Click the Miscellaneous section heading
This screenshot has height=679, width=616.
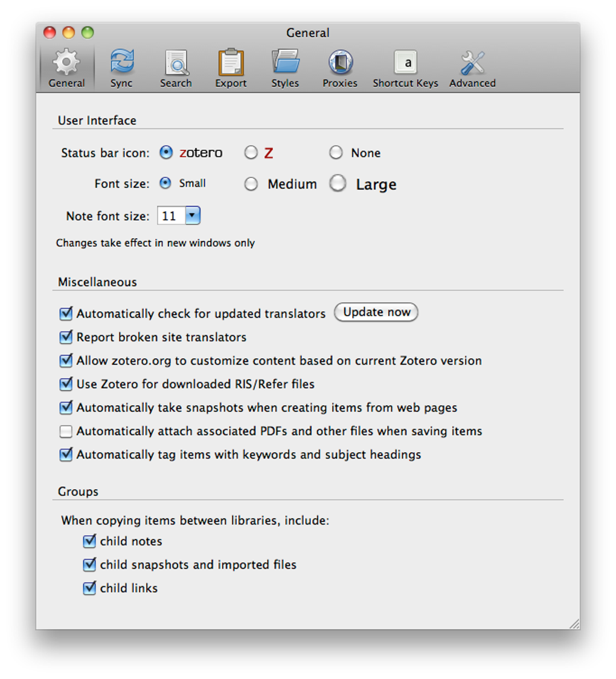[97, 282]
